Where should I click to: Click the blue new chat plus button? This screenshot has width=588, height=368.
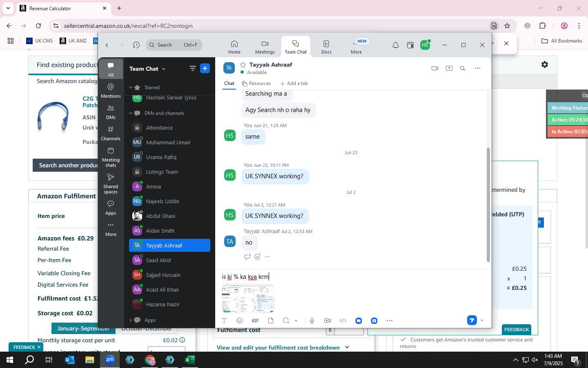tap(205, 68)
